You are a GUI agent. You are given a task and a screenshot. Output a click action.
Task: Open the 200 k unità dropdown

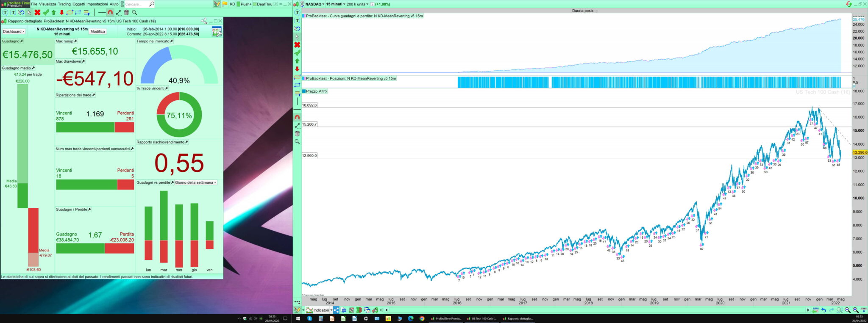pos(358,4)
